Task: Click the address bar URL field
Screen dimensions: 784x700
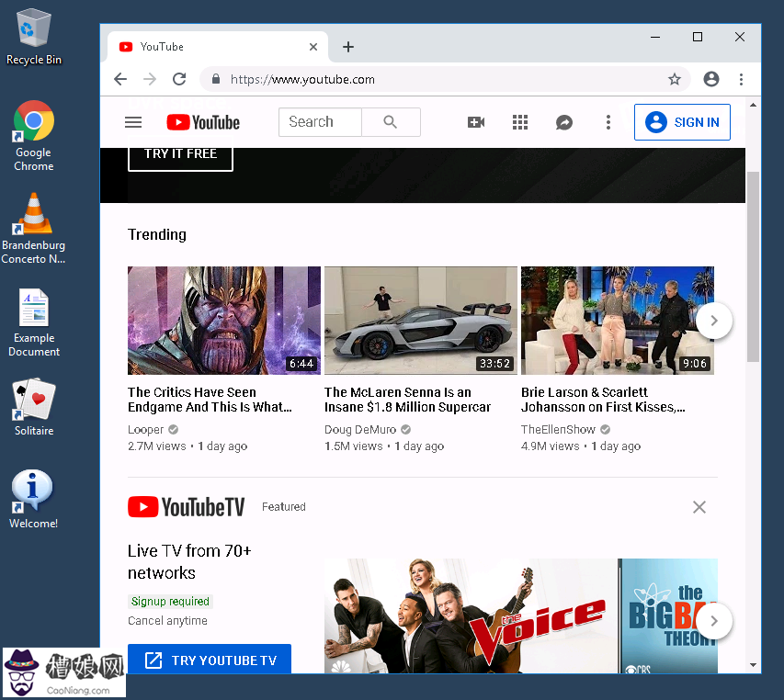Action: [x=445, y=79]
